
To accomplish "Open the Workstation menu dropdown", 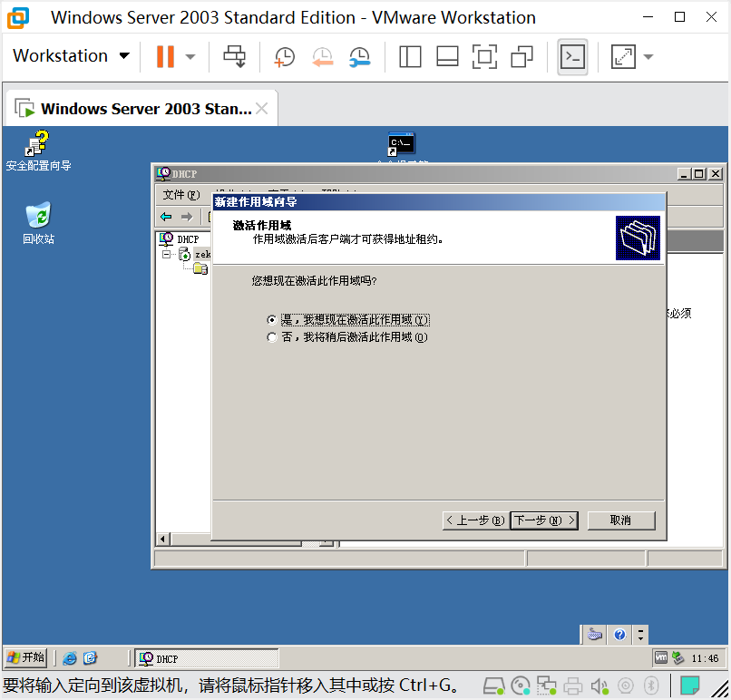I will click(72, 56).
